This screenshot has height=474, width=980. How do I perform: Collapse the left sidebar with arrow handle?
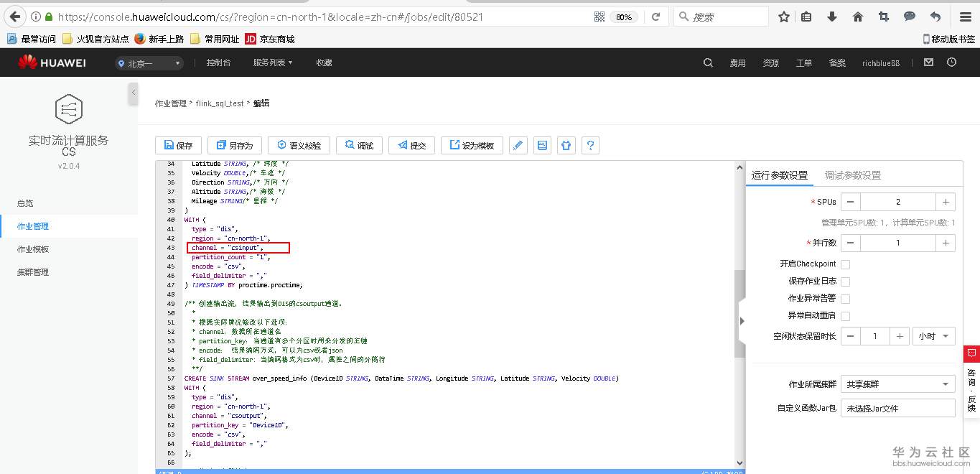coord(134,93)
